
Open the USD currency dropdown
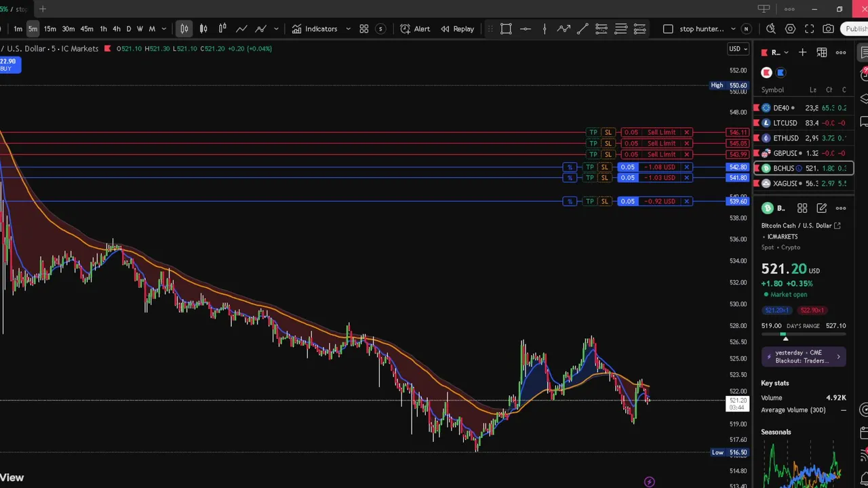738,49
